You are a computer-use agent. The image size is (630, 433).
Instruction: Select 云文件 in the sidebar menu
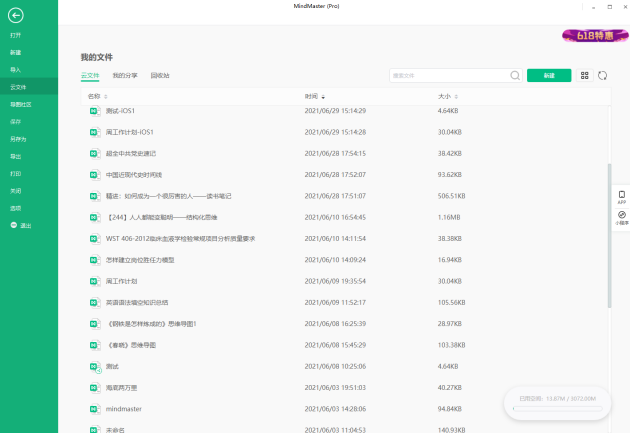pyautogui.click(x=29, y=87)
